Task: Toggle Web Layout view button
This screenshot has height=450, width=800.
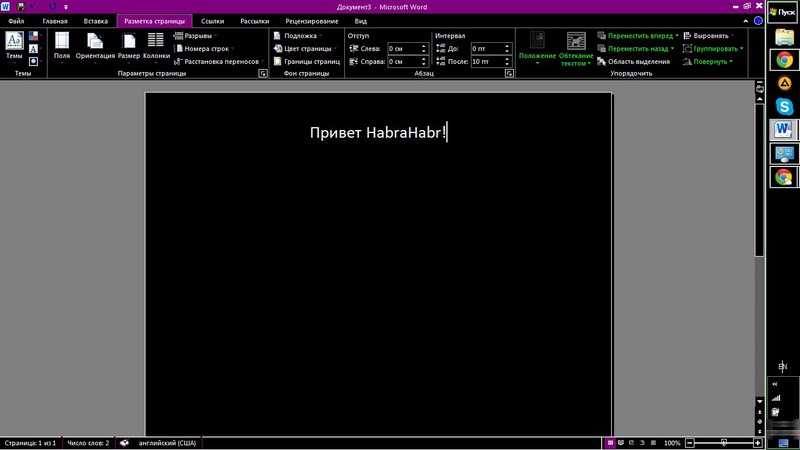Action: pos(632,443)
